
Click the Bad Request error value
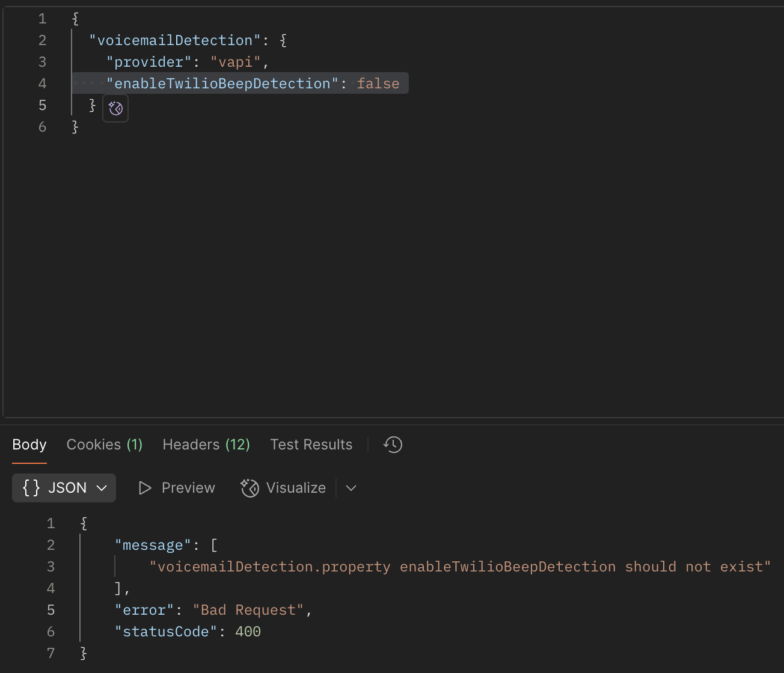[248, 609]
